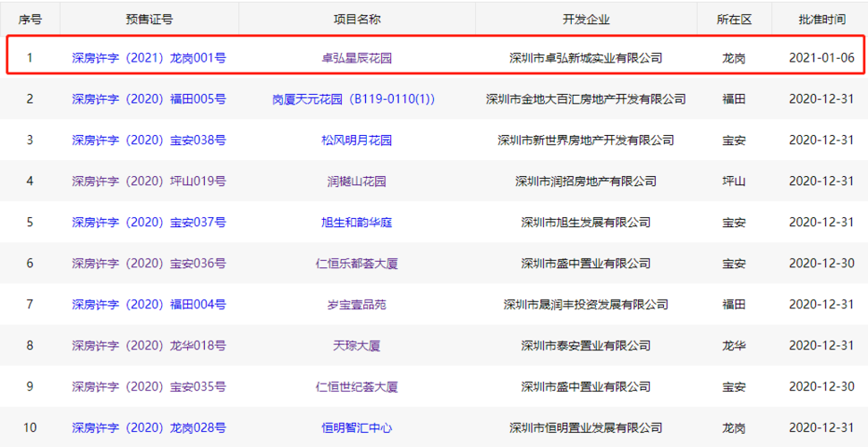Viewport: 868px width, 447px height.
Task: Select developer 深圳市晟润丰投资发展有限公司
Action: coord(586,304)
